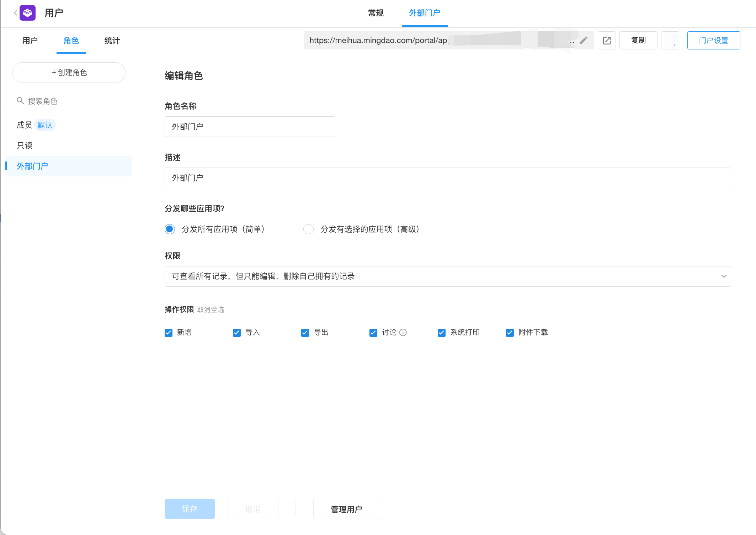756x535 pixels.
Task: Click the back arrow beside the app icon
Action: (15, 13)
